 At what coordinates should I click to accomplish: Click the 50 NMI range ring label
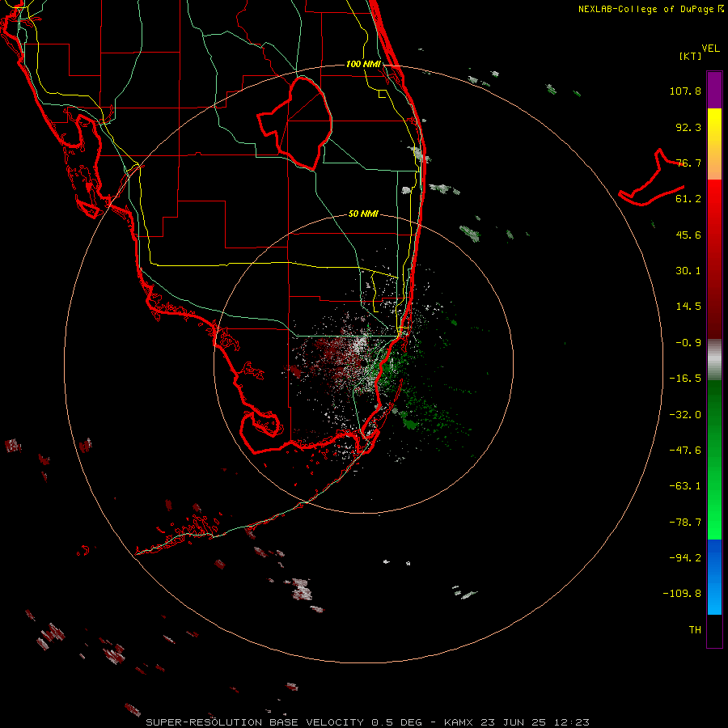coord(363,214)
